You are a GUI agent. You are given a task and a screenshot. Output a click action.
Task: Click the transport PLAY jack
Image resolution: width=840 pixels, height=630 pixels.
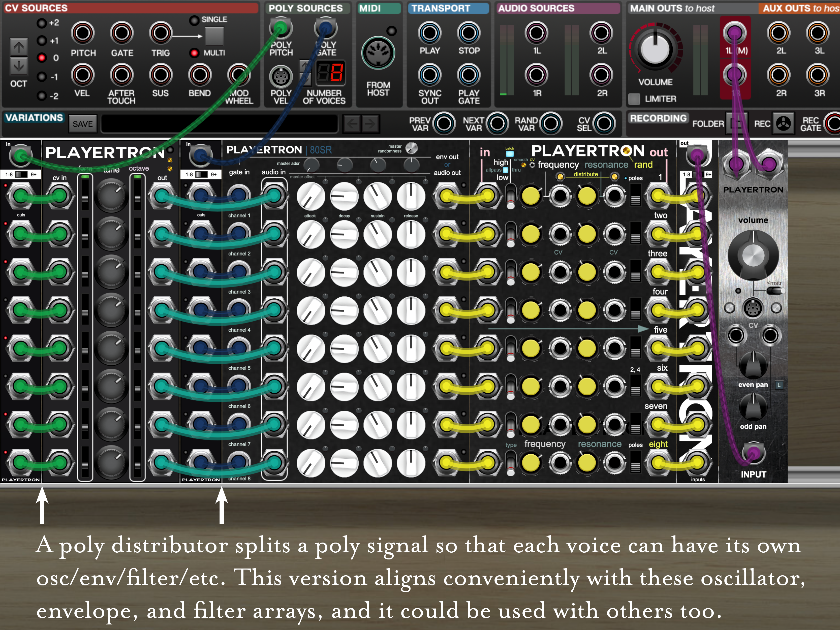tap(429, 33)
